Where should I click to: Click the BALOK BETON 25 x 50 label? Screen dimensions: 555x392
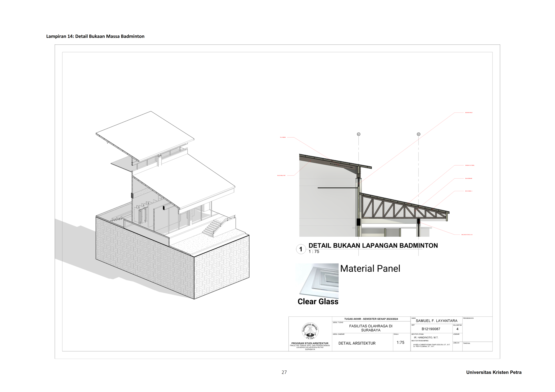(467, 235)
